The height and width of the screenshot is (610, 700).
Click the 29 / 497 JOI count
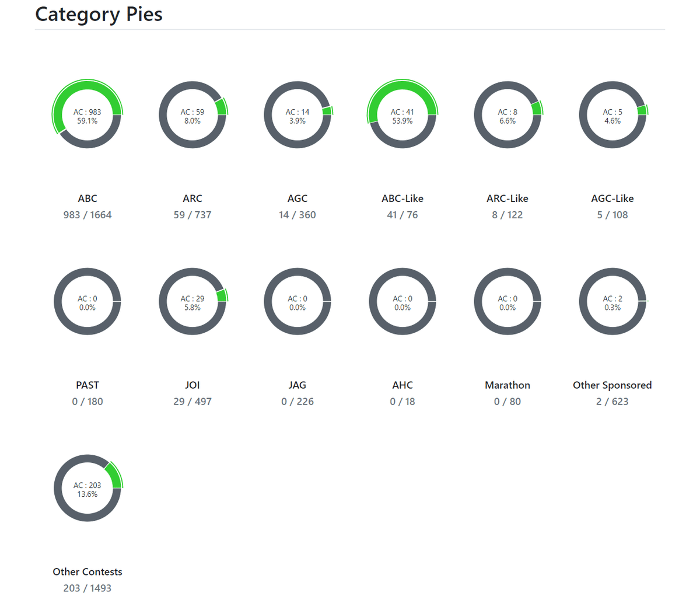(192, 402)
